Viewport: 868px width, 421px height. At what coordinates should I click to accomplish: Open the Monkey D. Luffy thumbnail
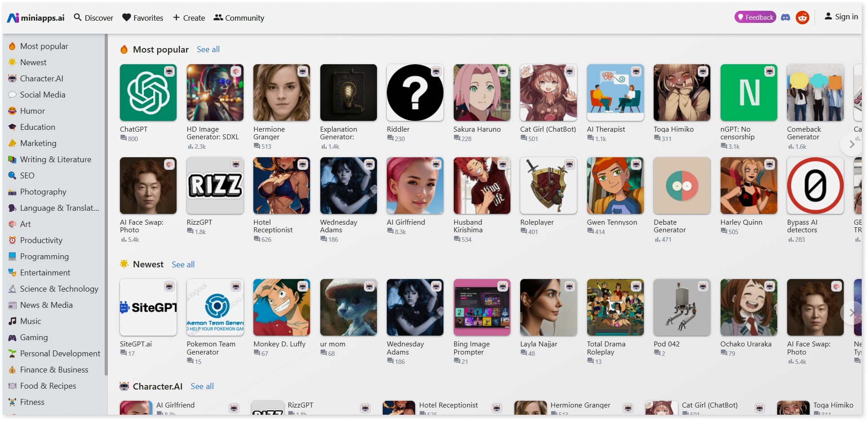(282, 307)
